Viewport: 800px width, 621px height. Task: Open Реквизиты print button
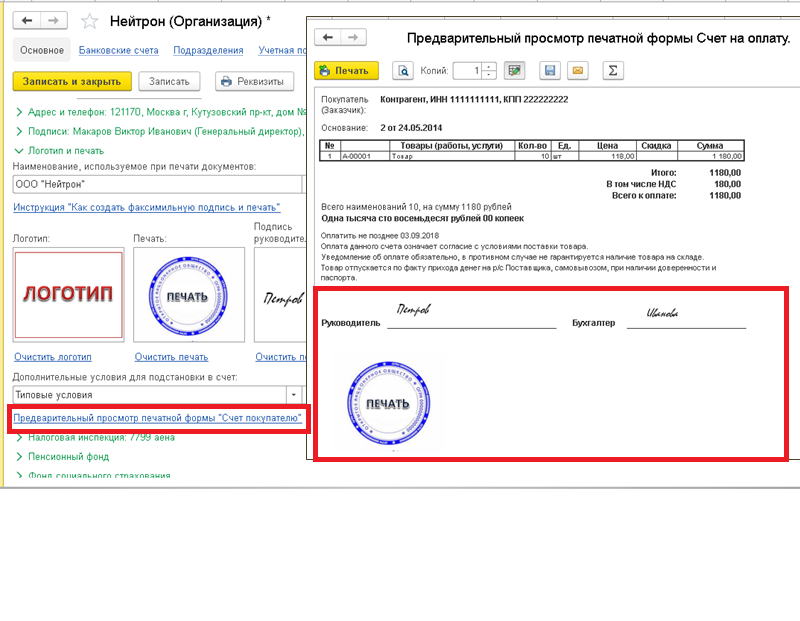(255, 81)
